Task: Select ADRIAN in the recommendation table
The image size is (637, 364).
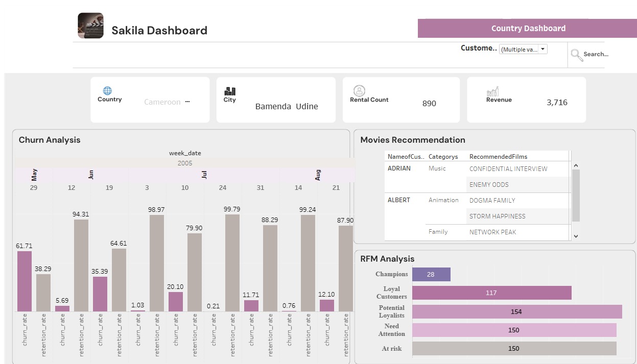Action: [x=399, y=168]
